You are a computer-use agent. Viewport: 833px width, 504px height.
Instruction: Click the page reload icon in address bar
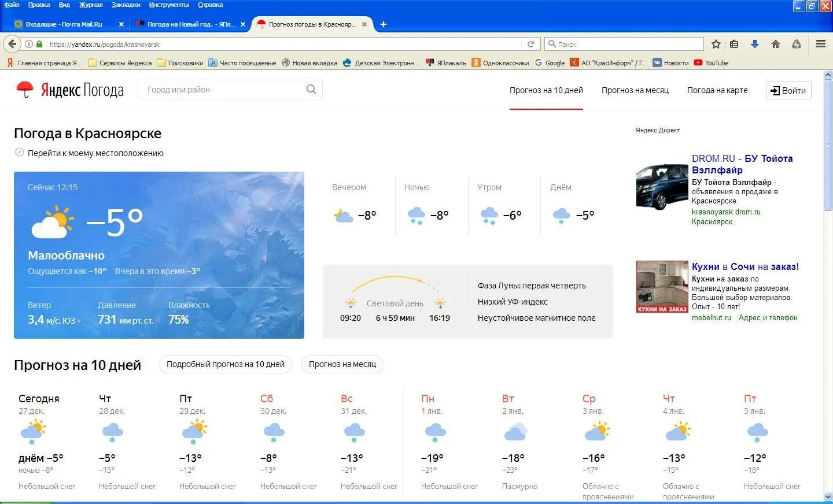click(530, 44)
